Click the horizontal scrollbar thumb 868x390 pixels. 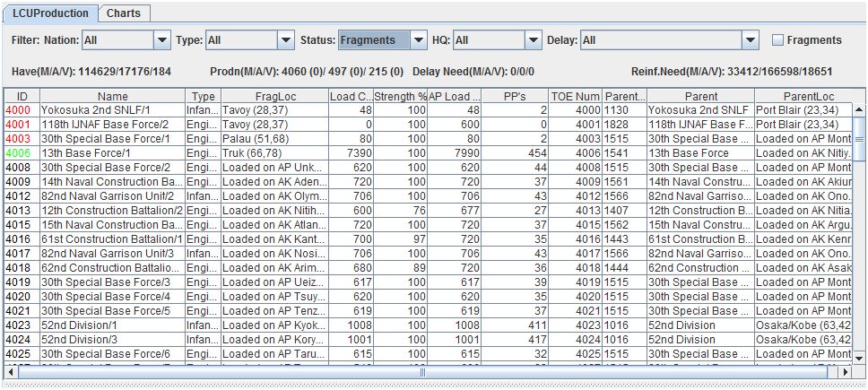(423, 372)
